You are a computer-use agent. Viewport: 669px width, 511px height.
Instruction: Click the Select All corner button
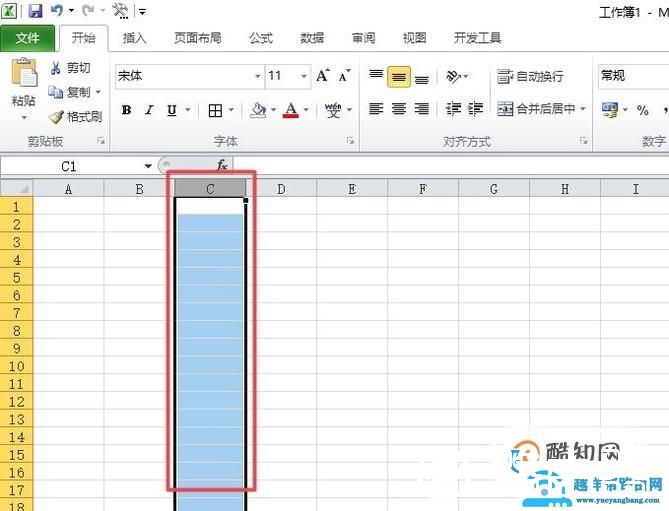(x=16, y=188)
